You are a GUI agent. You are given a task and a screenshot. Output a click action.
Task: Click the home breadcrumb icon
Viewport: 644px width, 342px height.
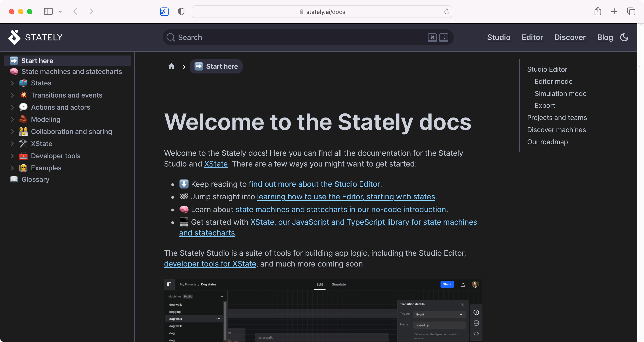[x=171, y=66]
